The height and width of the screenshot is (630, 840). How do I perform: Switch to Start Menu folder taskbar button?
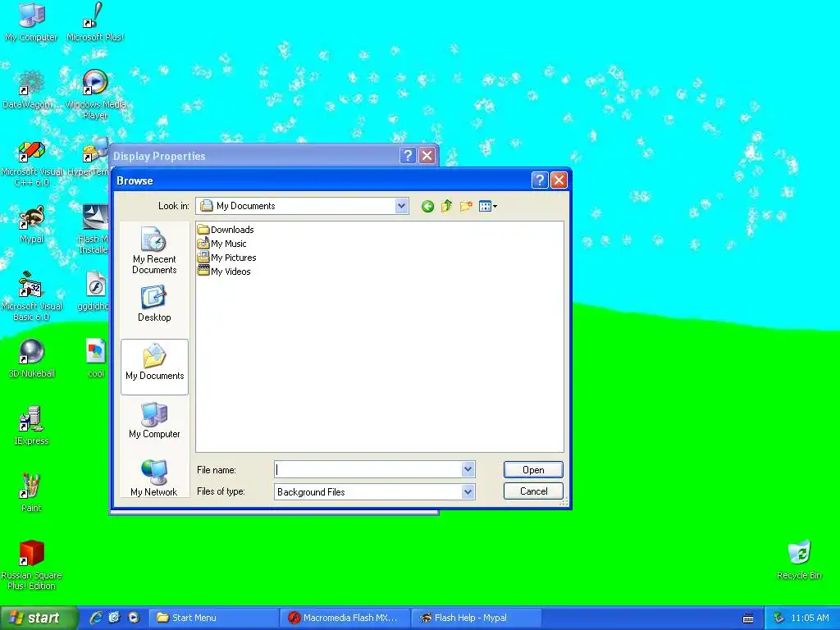(x=213, y=618)
